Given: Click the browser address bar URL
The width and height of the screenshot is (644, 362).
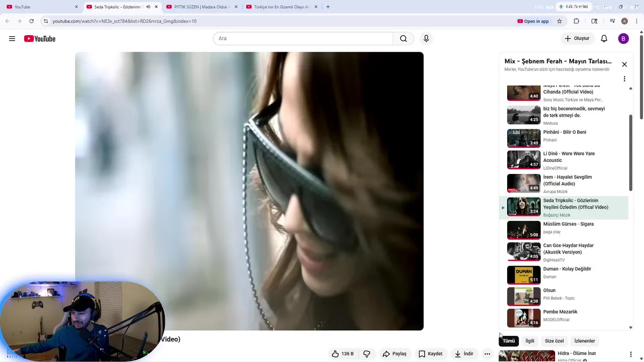Looking at the screenshot, I should 124,21.
